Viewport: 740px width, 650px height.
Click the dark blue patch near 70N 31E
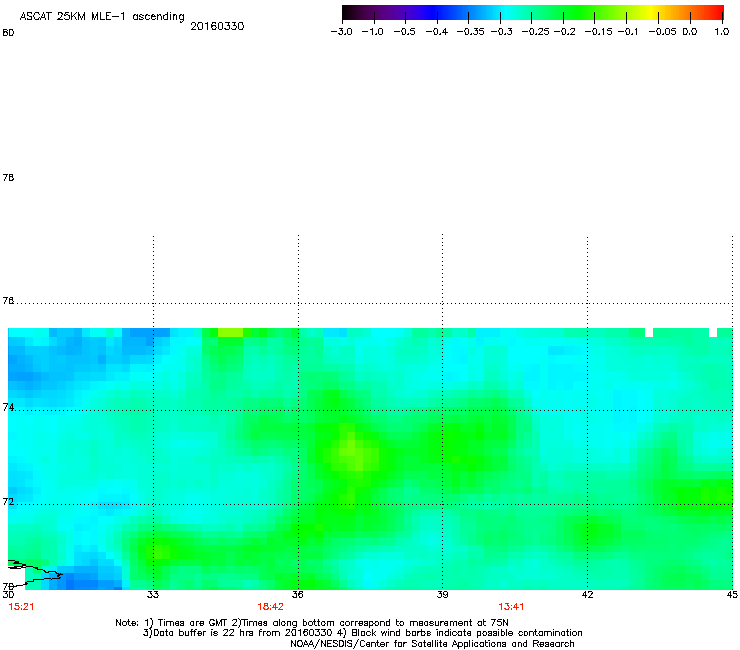click(85, 581)
